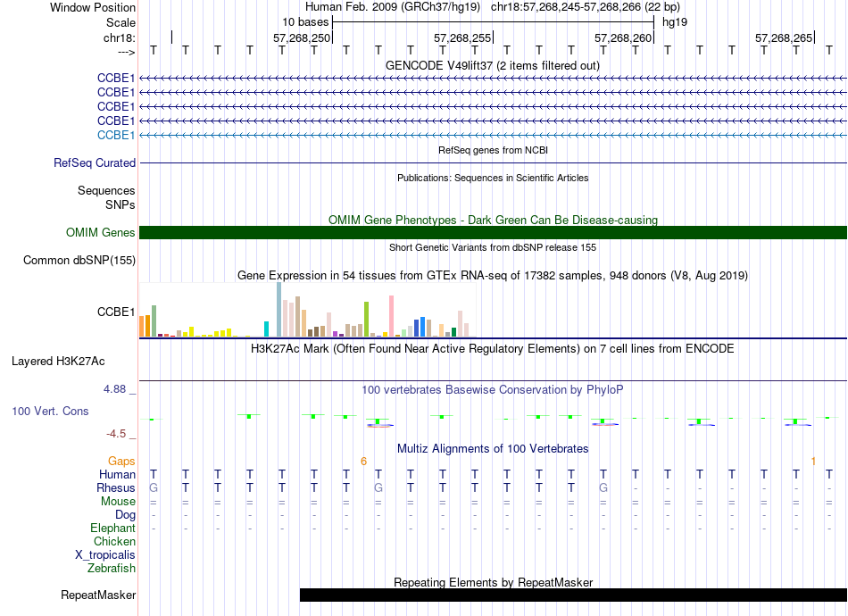Click the 4.88 conservation scale value
This screenshot has height=616, width=848.
pos(114,389)
